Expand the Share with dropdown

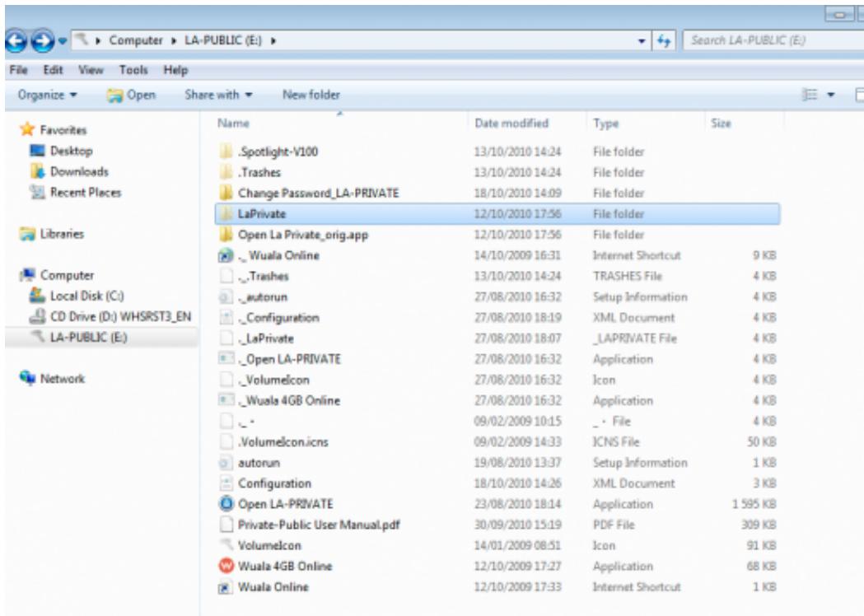point(218,95)
